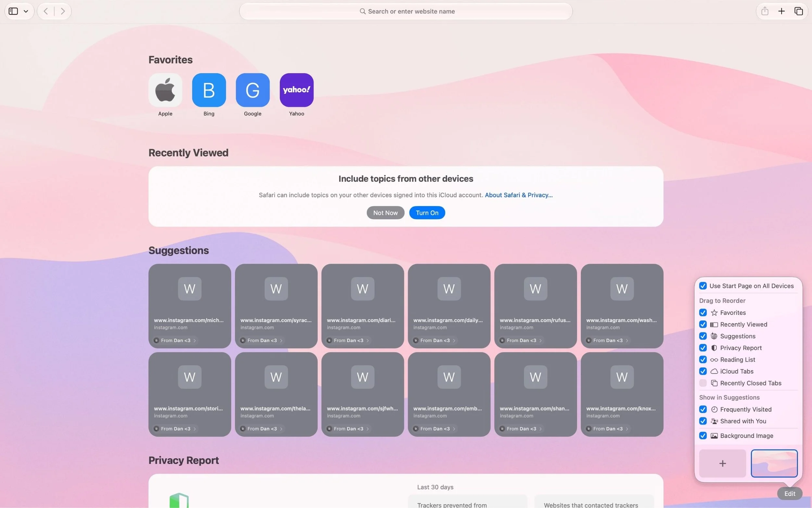
Task: Open the instagram.com/syrac... suggestion card
Action: 276,306
